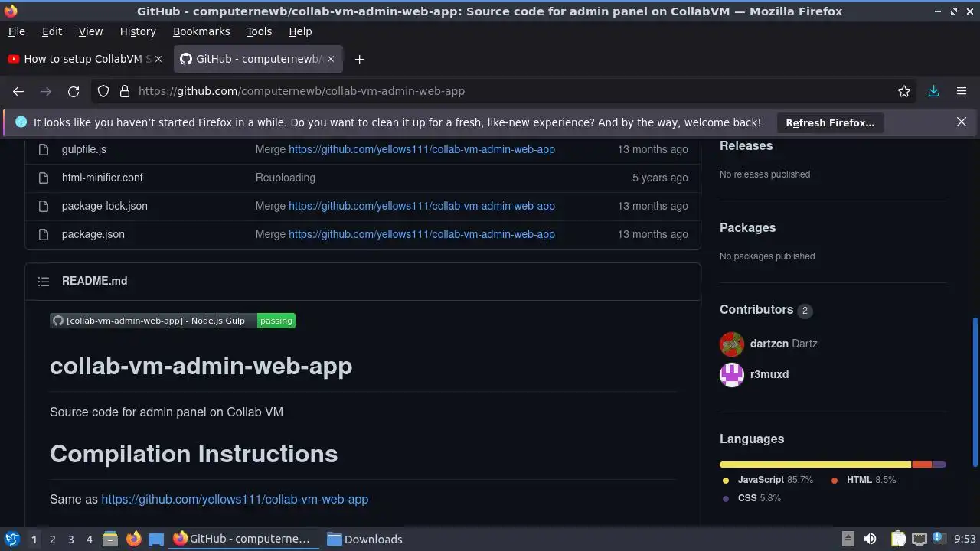The width and height of the screenshot is (980, 551).
Task: Show site security info via padlock icon
Action: pos(125,91)
